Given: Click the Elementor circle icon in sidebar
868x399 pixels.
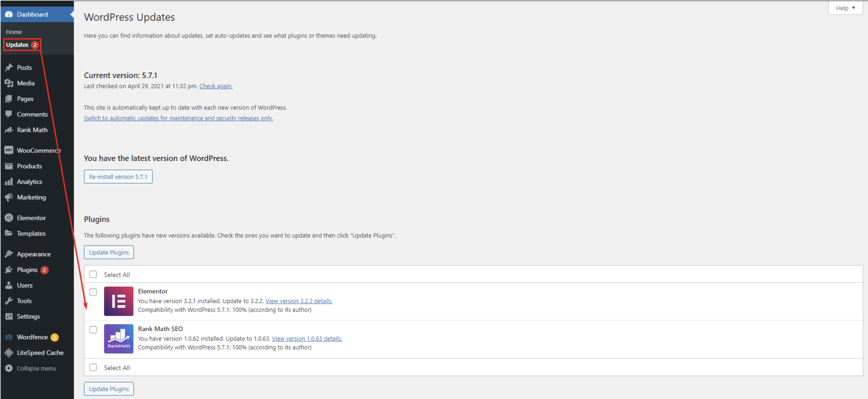Looking at the screenshot, I should pos(9,218).
